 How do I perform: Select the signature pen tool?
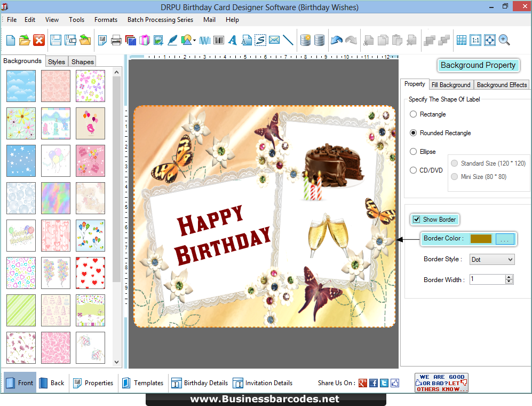pos(172,41)
